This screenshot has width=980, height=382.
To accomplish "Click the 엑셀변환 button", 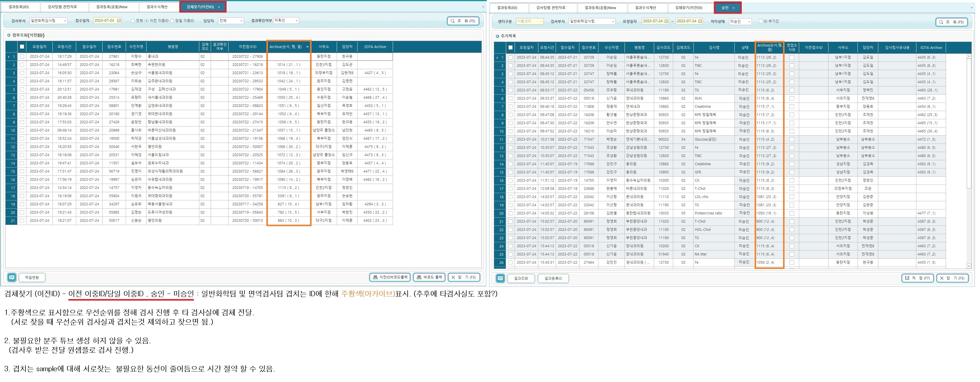I will 32,277.
